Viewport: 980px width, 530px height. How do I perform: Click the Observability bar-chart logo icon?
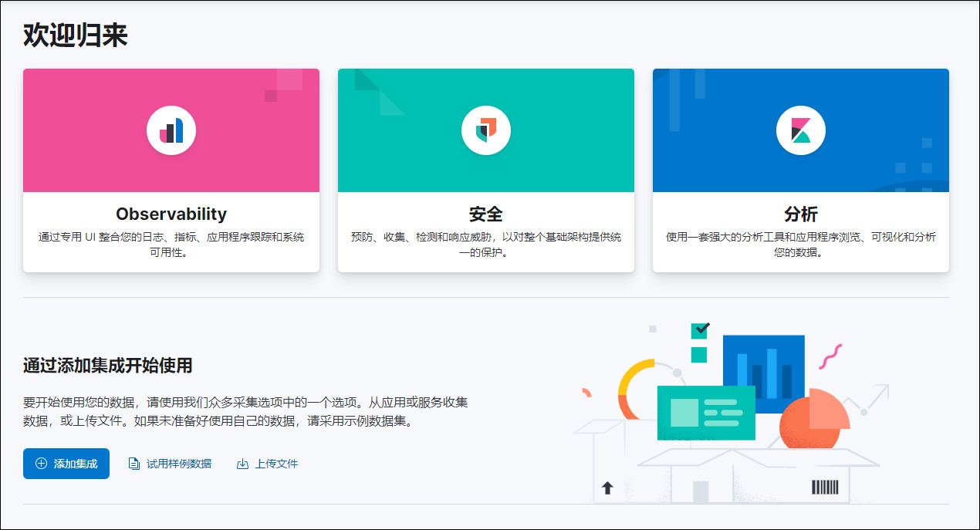click(171, 130)
